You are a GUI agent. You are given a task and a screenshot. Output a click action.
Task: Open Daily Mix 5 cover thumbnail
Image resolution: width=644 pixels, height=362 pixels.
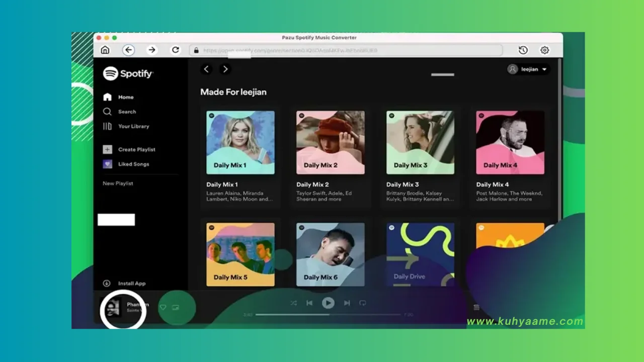pyautogui.click(x=240, y=254)
